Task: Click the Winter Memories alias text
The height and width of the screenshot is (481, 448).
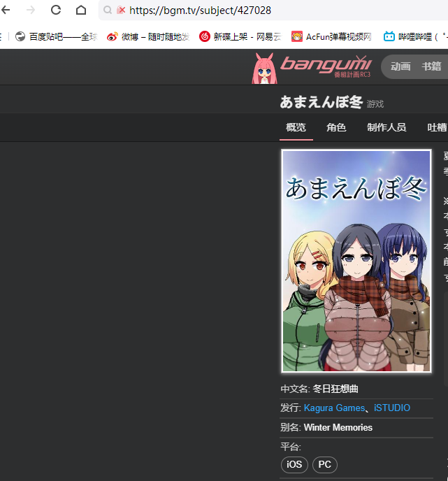Action: [338, 427]
